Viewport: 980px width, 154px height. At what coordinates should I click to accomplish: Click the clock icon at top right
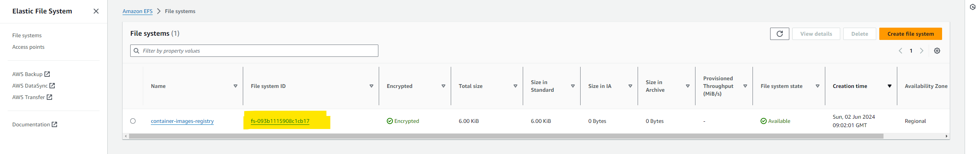(x=972, y=7)
